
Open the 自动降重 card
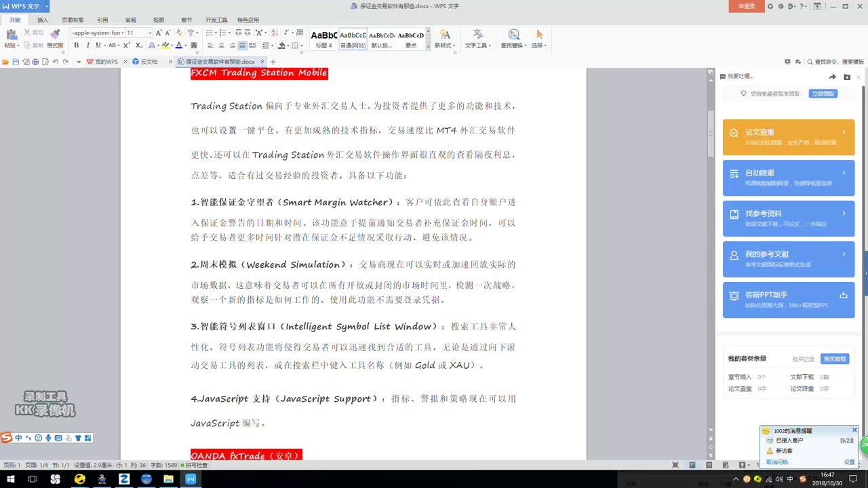pyautogui.click(x=789, y=178)
